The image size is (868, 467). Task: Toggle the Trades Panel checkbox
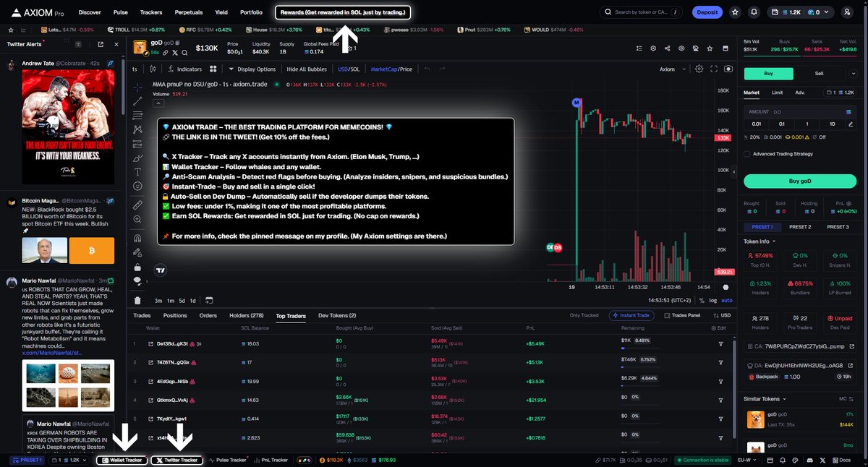(668, 315)
